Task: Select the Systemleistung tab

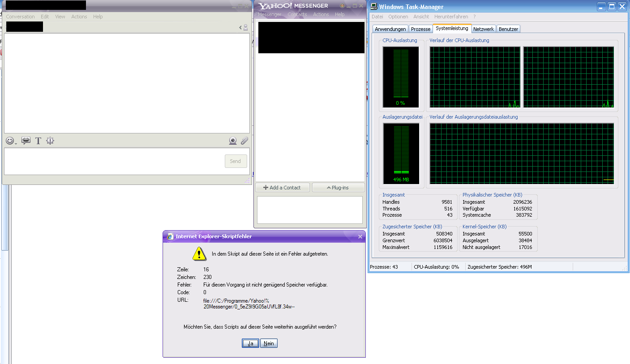Action: [452, 28]
